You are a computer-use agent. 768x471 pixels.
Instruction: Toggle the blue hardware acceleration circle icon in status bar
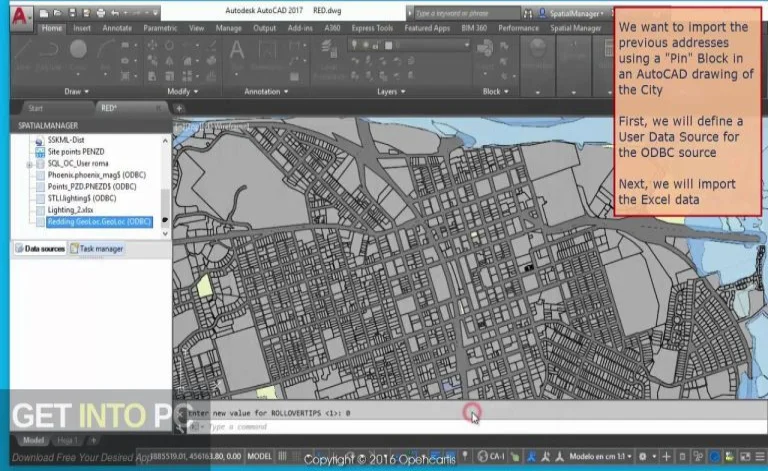pos(715,456)
